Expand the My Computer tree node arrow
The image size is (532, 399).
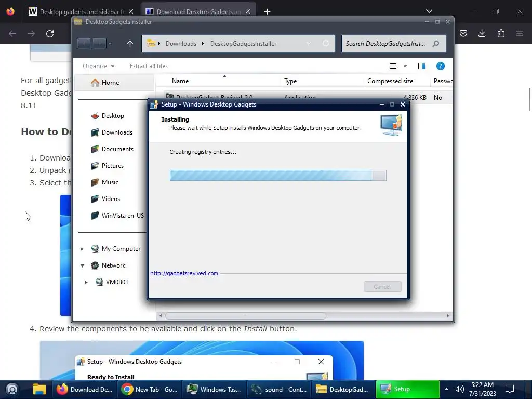82,249
